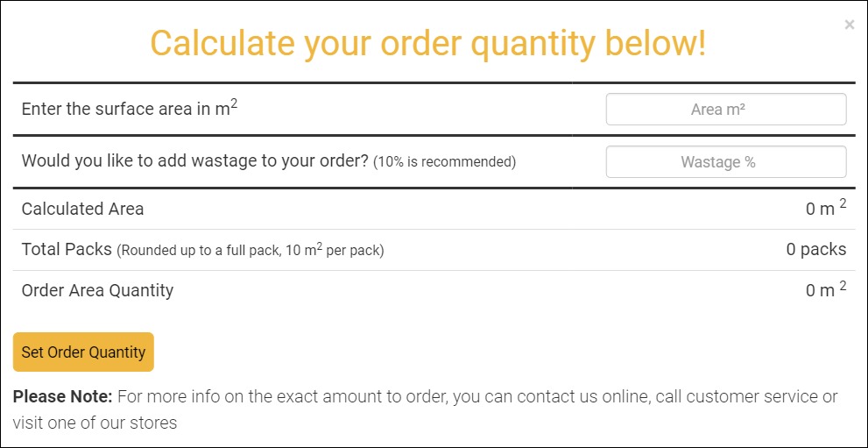Focus the Wastage % input field

[725, 162]
